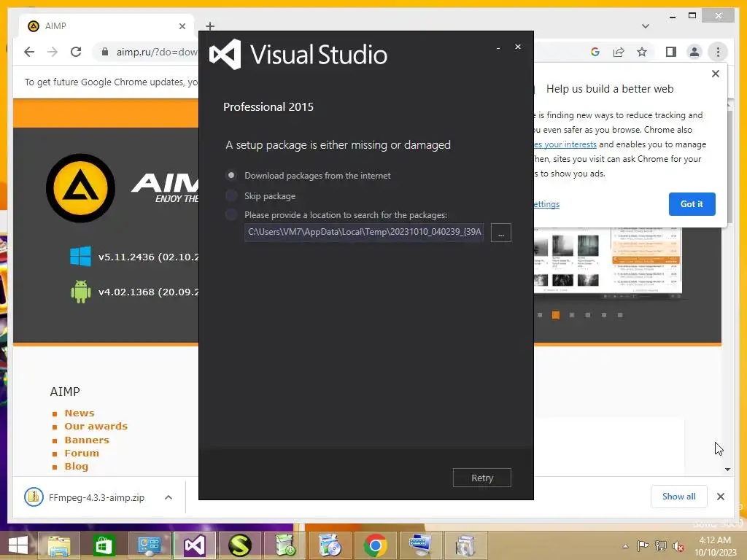Open the Windows Store taskbar icon

click(104, 545)
